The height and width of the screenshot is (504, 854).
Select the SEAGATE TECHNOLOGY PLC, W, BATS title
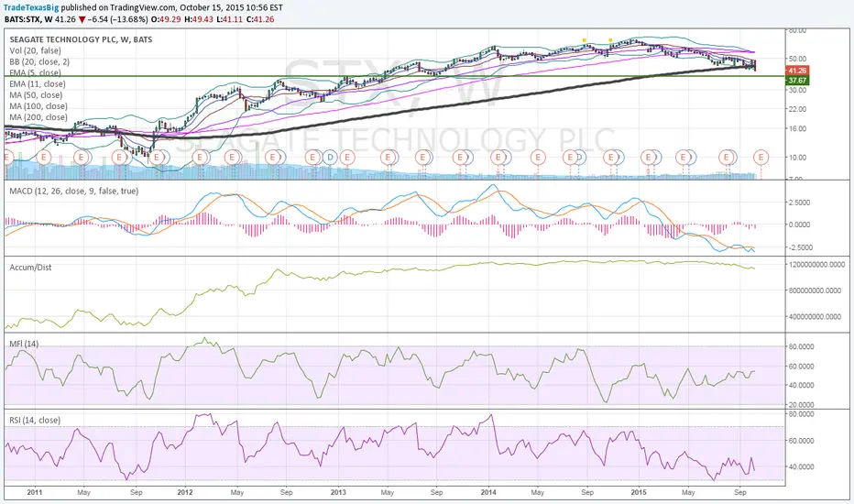coord(81,39)
